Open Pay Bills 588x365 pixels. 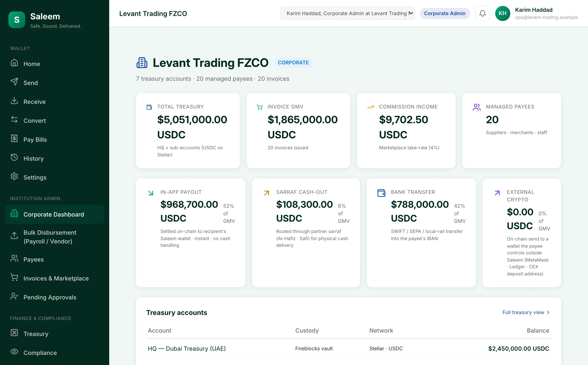click(x=54, y=140)
